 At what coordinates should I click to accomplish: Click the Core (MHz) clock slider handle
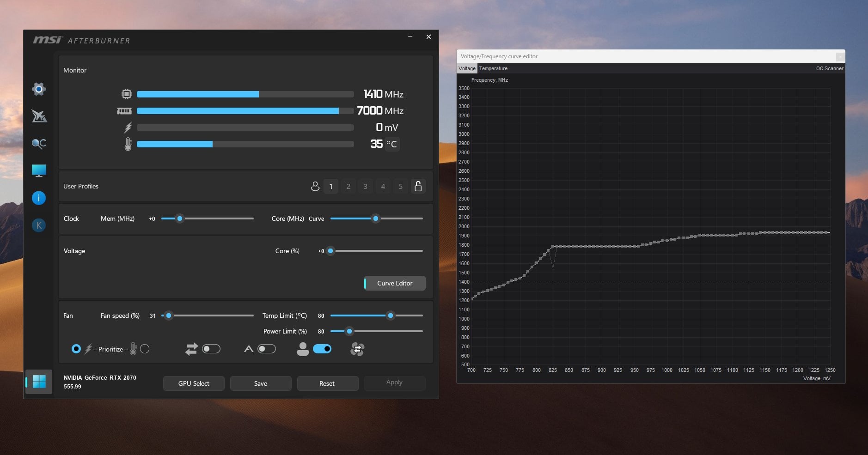[x=376, y=218]
